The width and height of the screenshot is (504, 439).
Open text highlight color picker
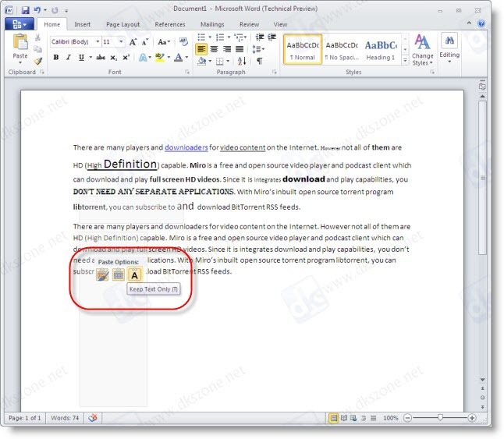click(169, 58)
